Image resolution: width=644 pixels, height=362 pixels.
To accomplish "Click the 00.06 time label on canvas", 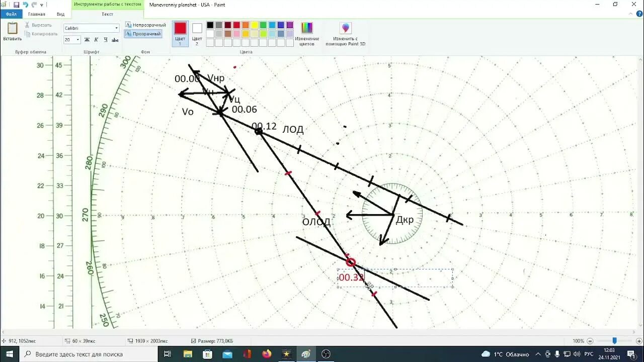I will pos(245,109).
